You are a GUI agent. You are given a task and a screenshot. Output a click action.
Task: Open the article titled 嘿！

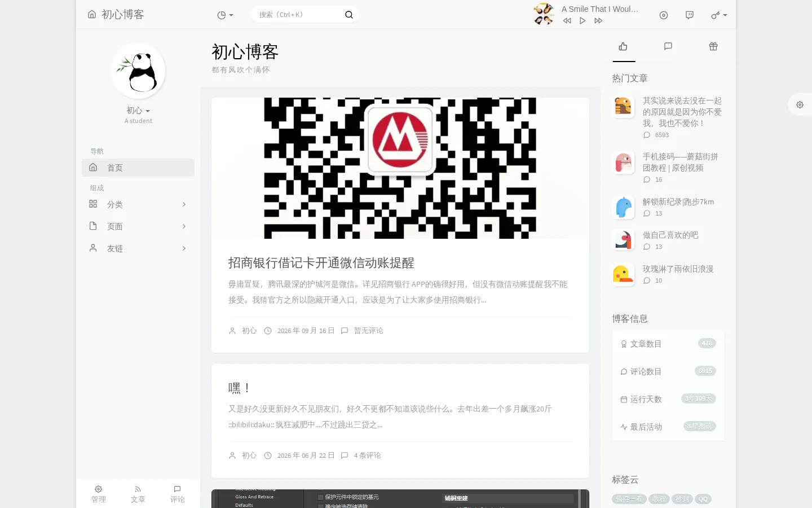pyautogui.click(x=239, y=388)
